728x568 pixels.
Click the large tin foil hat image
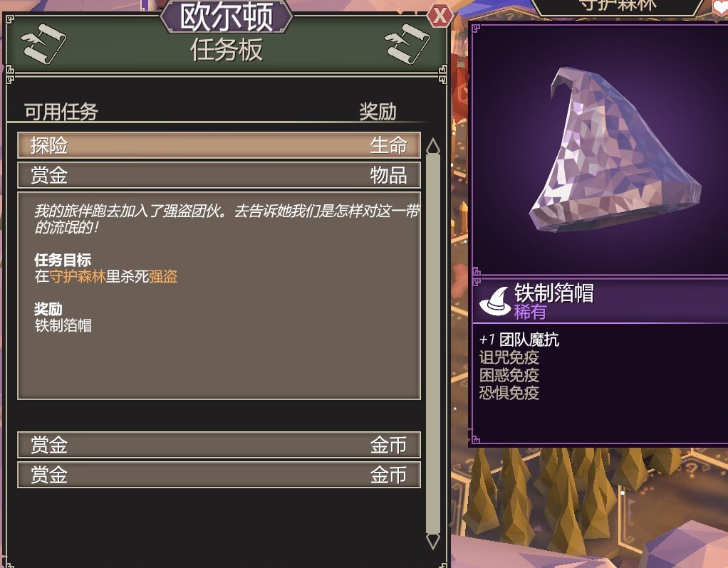pyautogui.click(x=615, y=150)
